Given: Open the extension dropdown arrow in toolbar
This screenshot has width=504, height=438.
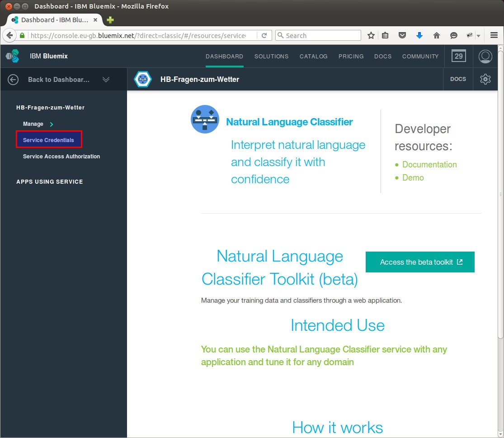Looking at the screenshot, I should 478,36.
